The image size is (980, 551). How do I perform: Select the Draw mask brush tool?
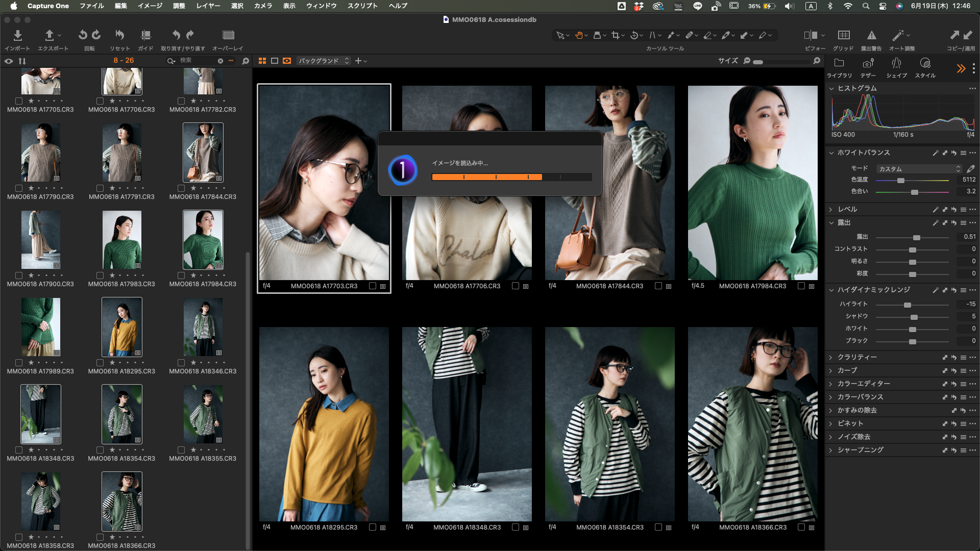click(x=671, y=35)
